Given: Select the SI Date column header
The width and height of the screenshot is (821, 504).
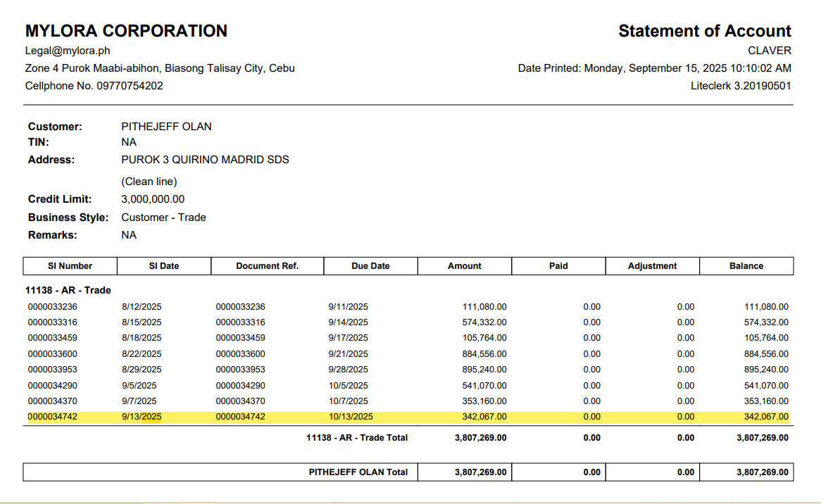Looking at the screenshot, I should 163,266.
